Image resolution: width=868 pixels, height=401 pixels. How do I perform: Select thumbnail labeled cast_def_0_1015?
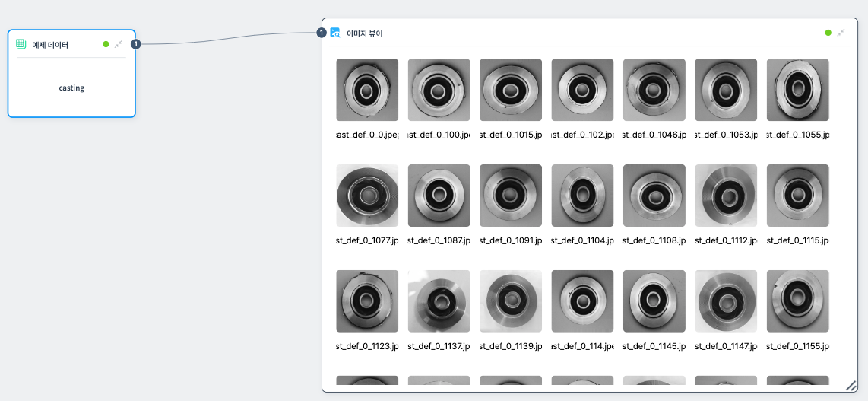(x=510, y=90)
